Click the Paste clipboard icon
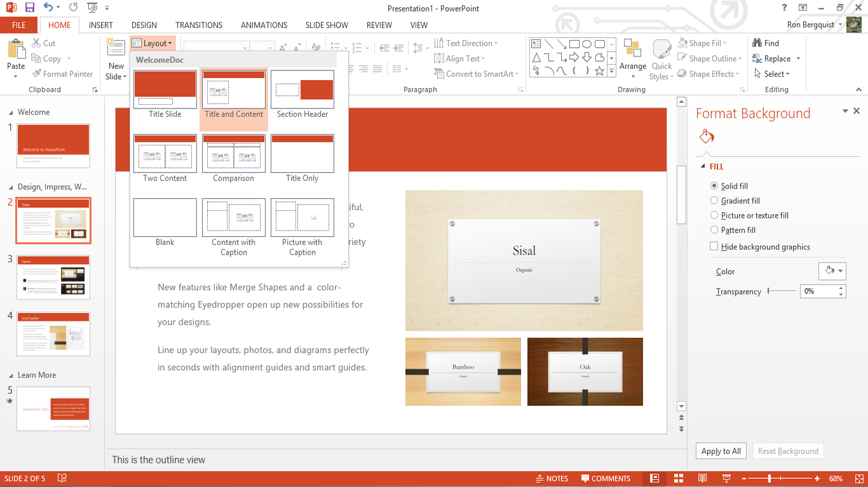868x487 pixels. click(16, 50)
